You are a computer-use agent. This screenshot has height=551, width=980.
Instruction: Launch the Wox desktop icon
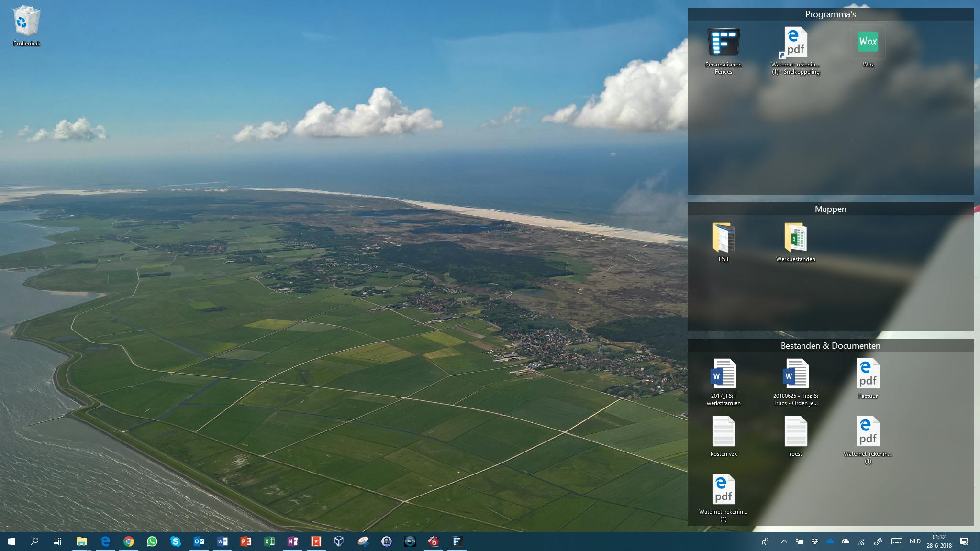tap(868, 43)
